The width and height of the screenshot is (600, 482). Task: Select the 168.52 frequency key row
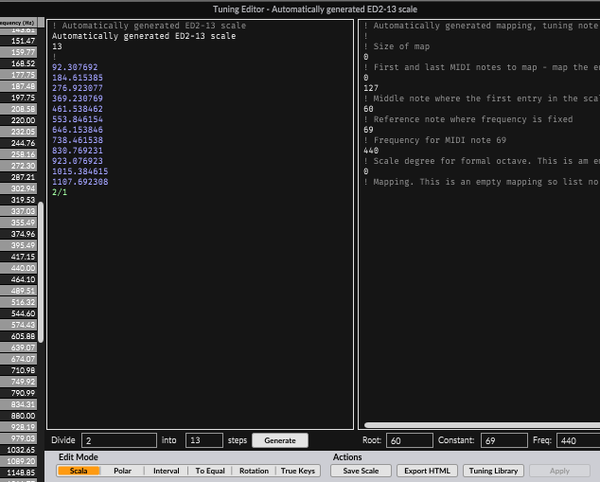(18, 64)
